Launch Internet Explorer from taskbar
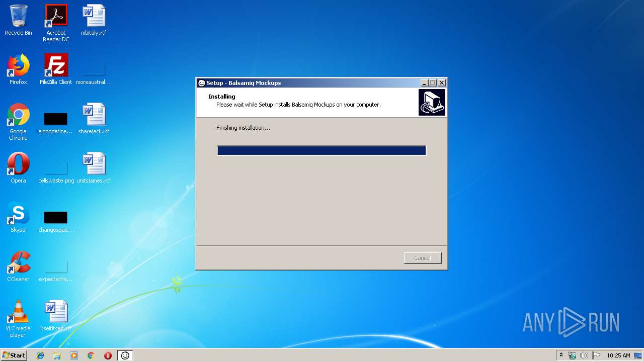The width and height of the screenshot is (644, 362). (40, 355)
